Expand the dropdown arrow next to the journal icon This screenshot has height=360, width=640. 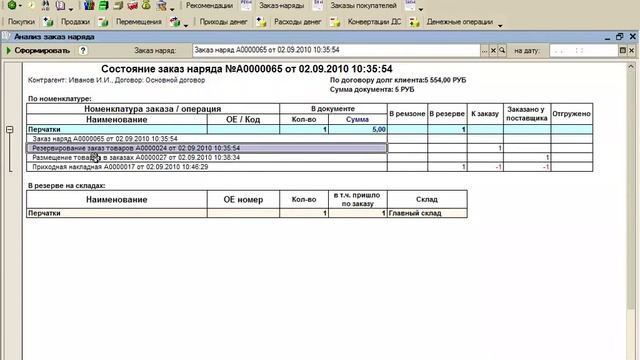click(71, 8)
